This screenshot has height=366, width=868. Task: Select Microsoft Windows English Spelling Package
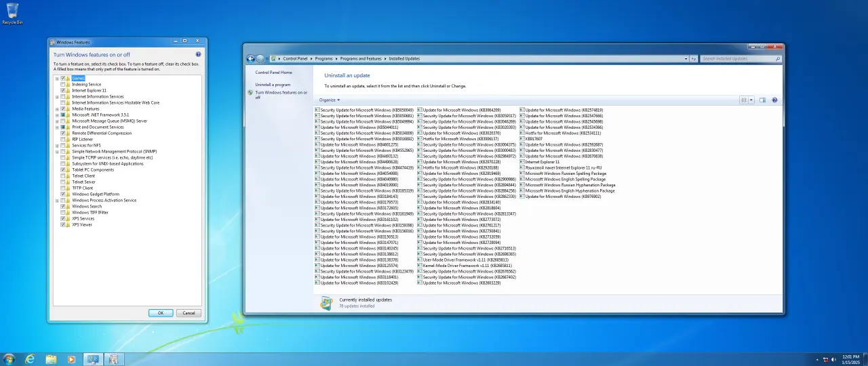point(563,180)
